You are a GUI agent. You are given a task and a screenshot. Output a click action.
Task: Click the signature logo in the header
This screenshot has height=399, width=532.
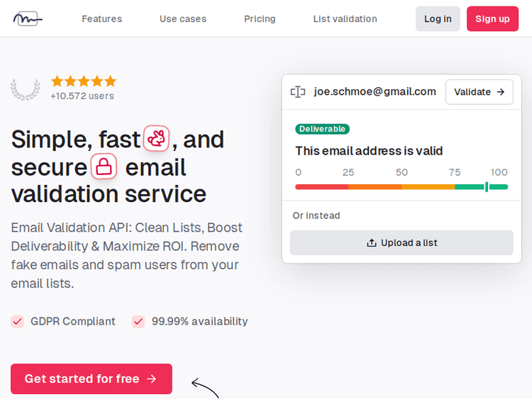[28, 19]
